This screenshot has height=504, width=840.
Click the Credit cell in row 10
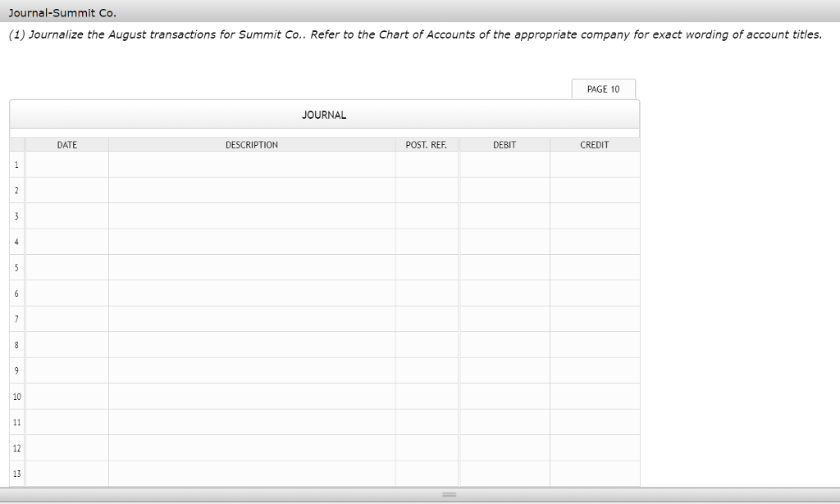(x=595, y=397)
